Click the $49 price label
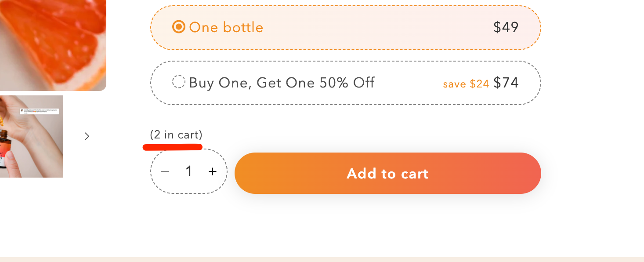The image size is (644, 262). (x=506, y=27)
